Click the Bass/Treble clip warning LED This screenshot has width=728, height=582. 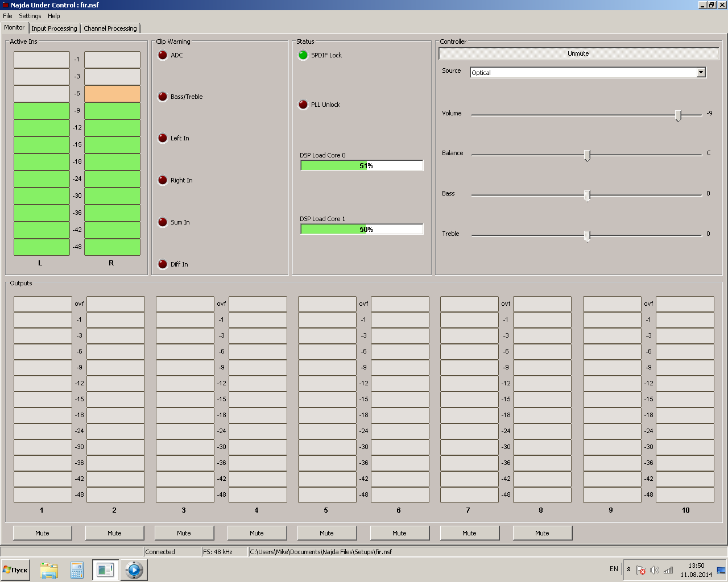(x=163, y=97)
